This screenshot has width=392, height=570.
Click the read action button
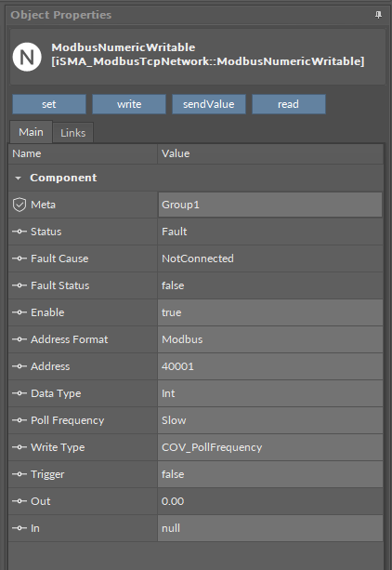tap(289, 104)
